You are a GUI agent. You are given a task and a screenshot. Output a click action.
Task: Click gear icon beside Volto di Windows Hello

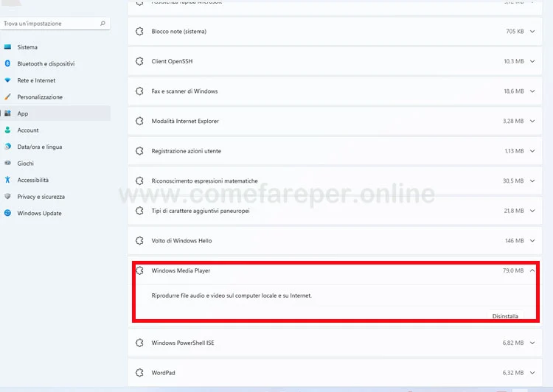pos(139,241)
